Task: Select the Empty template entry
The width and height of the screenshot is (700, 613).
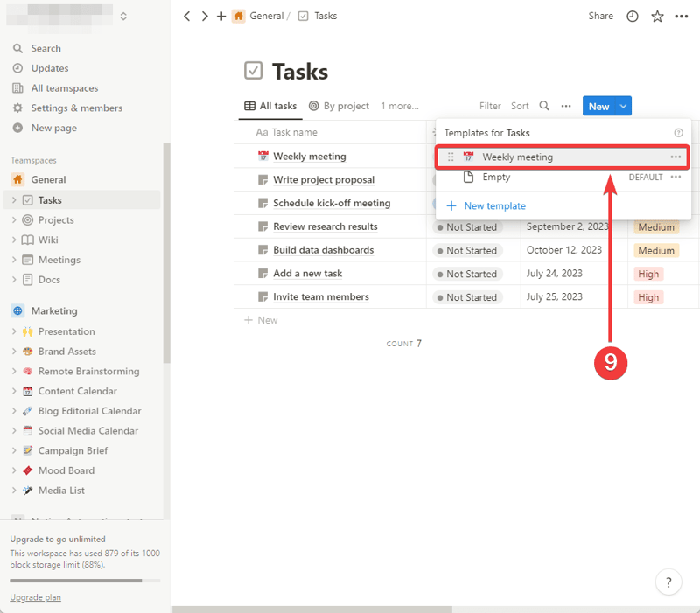Action: [496, 178]
